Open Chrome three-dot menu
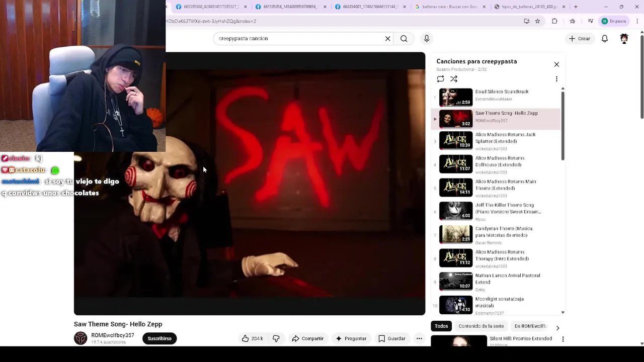 [x=637, y=21]
